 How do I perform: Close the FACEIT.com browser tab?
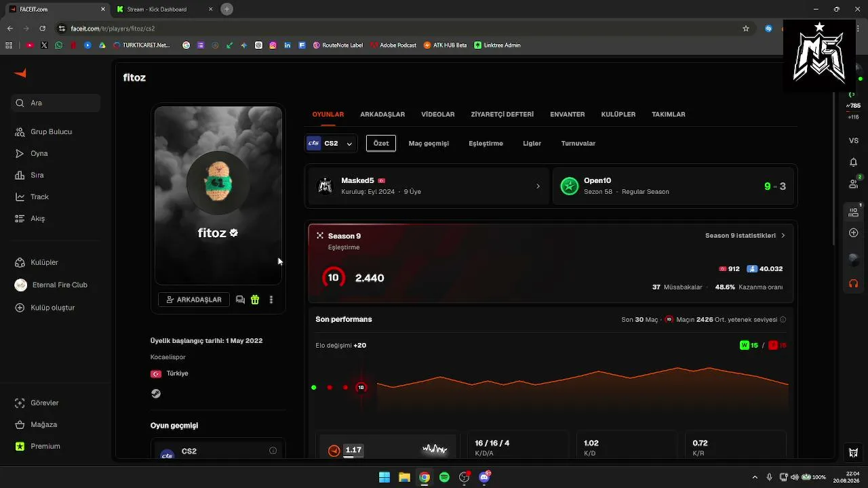pos(103,9)
